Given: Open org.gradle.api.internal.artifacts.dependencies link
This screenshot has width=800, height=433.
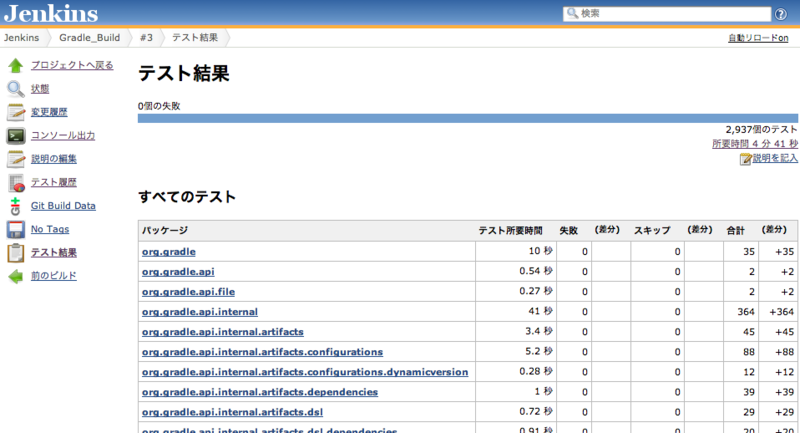Looking at the screenshot, I should pos(260,392).
